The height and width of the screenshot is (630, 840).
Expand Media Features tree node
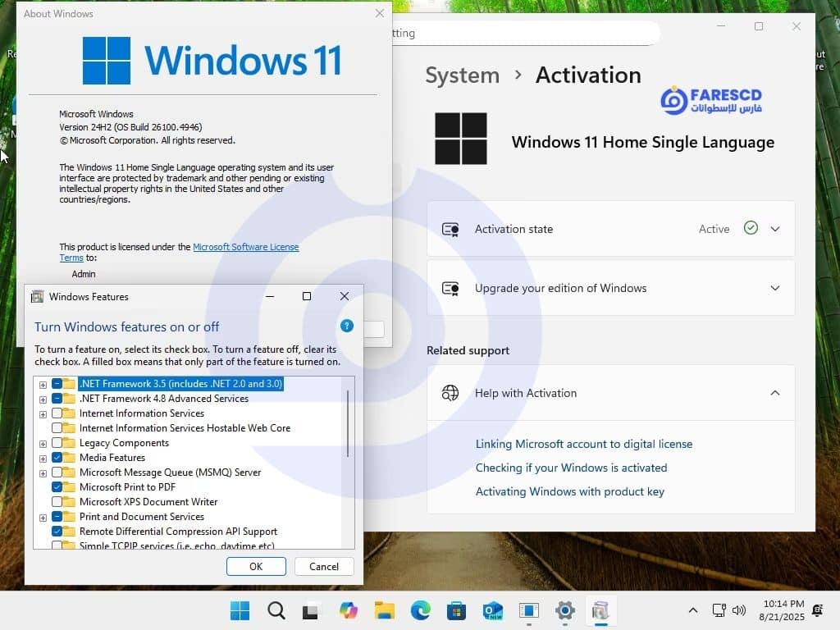pos(43,459)
